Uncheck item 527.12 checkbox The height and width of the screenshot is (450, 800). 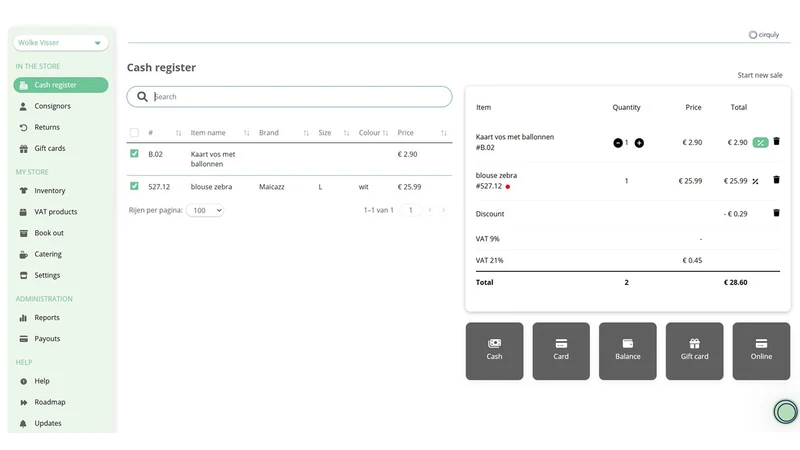point(134,186)
